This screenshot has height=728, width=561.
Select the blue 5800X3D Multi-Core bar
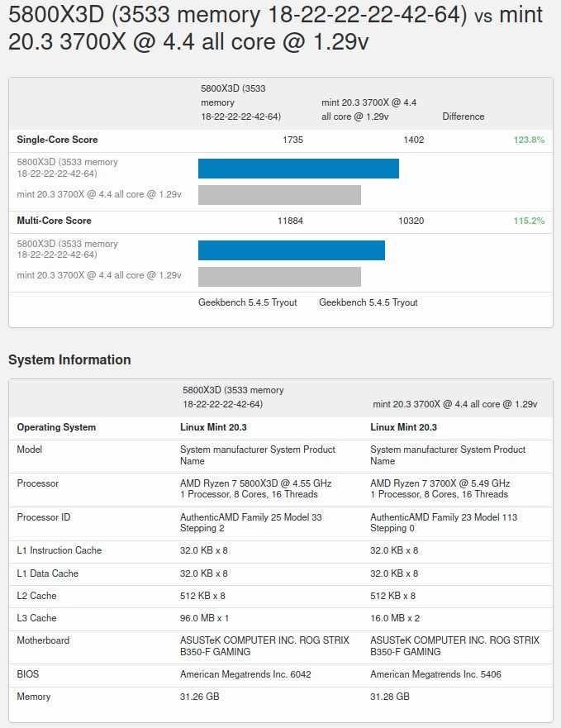(x=292, y=250)
